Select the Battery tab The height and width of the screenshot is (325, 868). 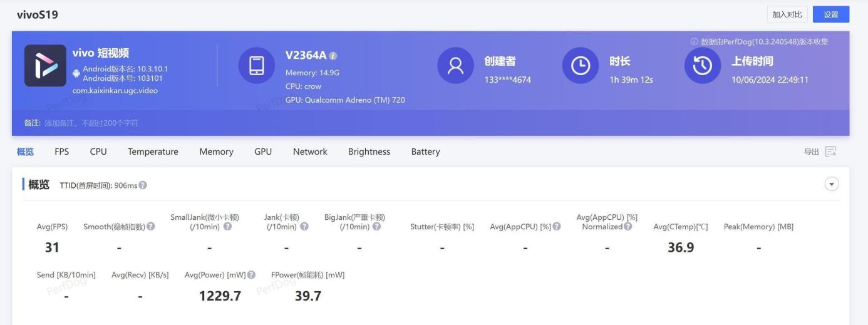(425, 152)
